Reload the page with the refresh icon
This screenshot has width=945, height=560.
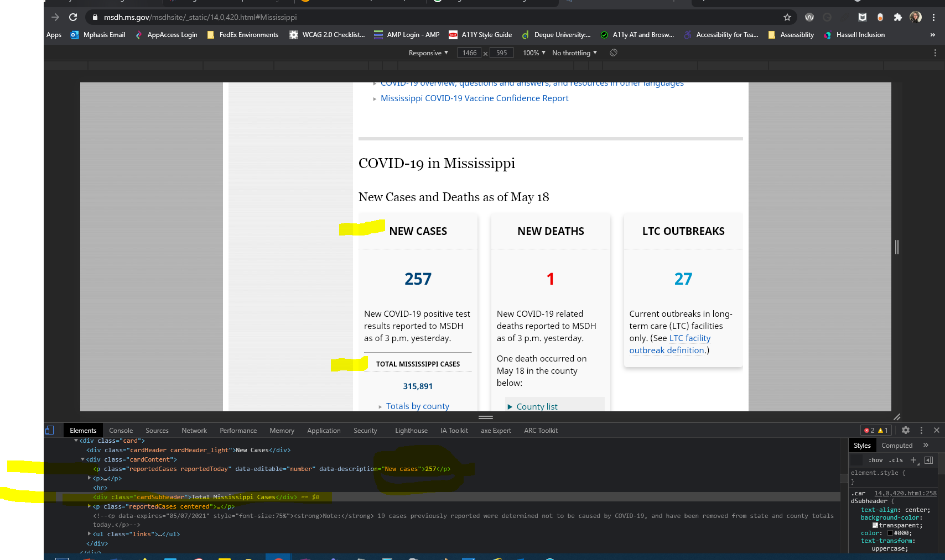click(73, 17)
